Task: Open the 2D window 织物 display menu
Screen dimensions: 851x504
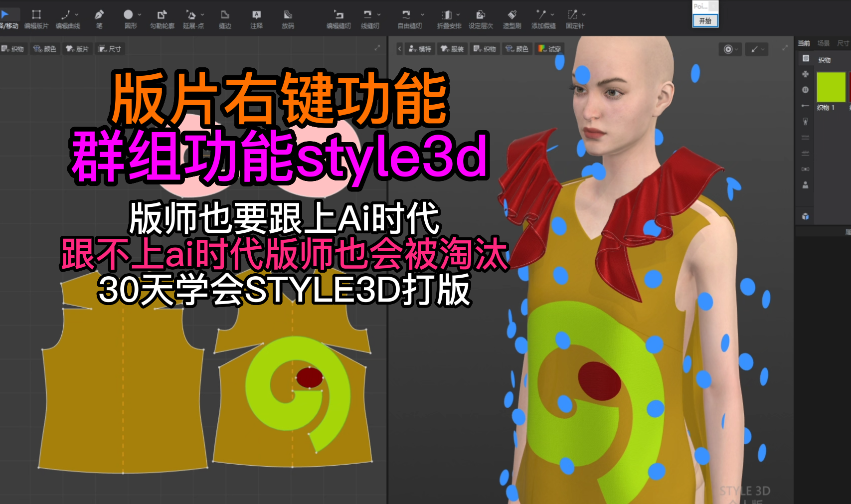Action: tap(12, 49)
